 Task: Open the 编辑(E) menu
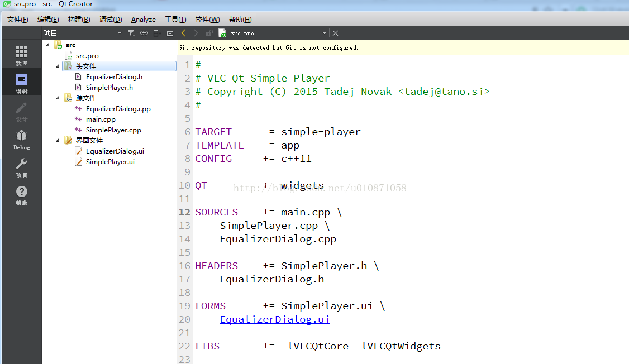48,19
